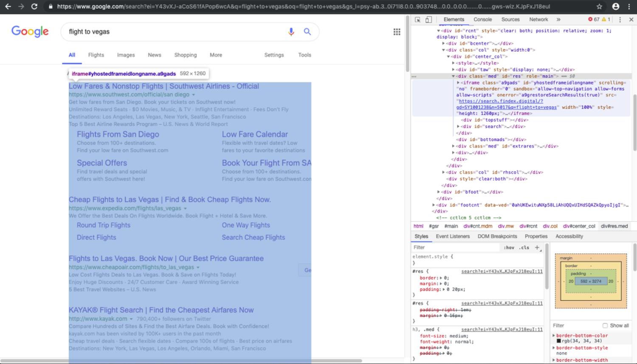
Task: Enable the Show all checkbox
Action: [x=605, y=325]
